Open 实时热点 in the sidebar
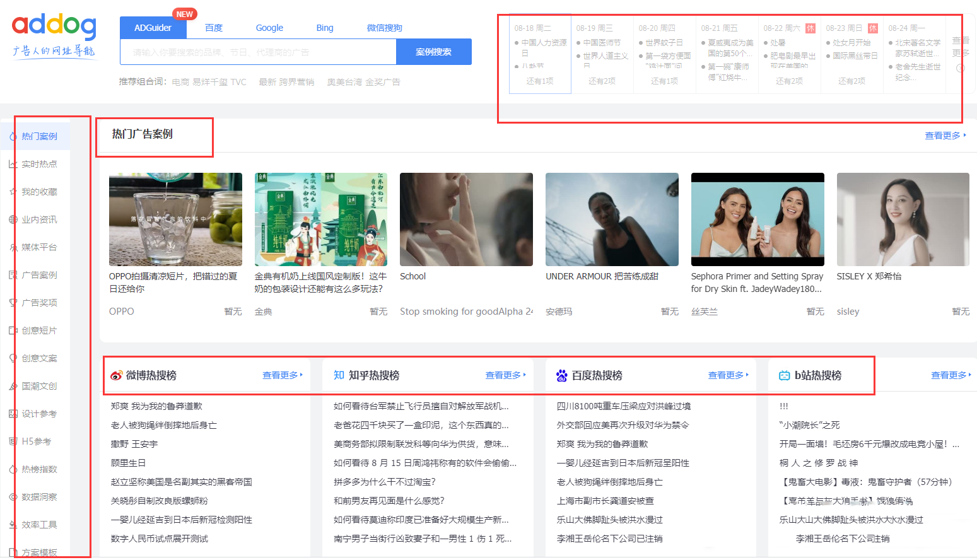 click(x=39, y=164)
